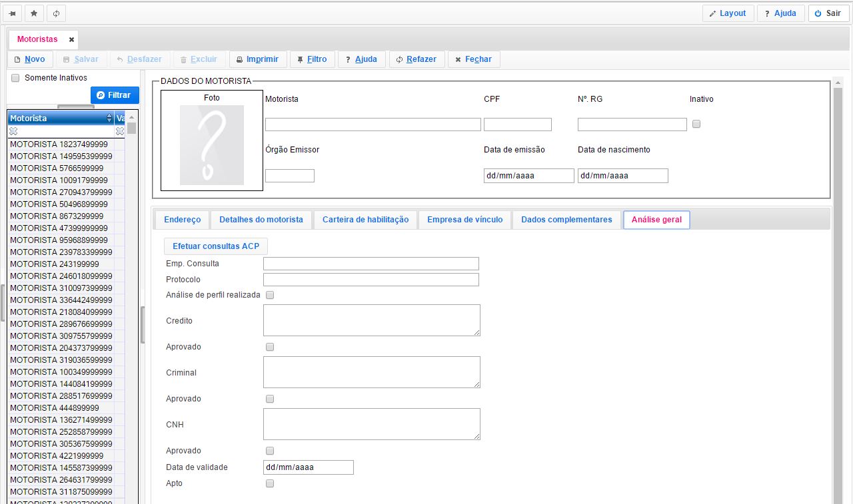Click Efetuar consultas ACP button
This screenshot has height=504, width=853.
point(216,246)
